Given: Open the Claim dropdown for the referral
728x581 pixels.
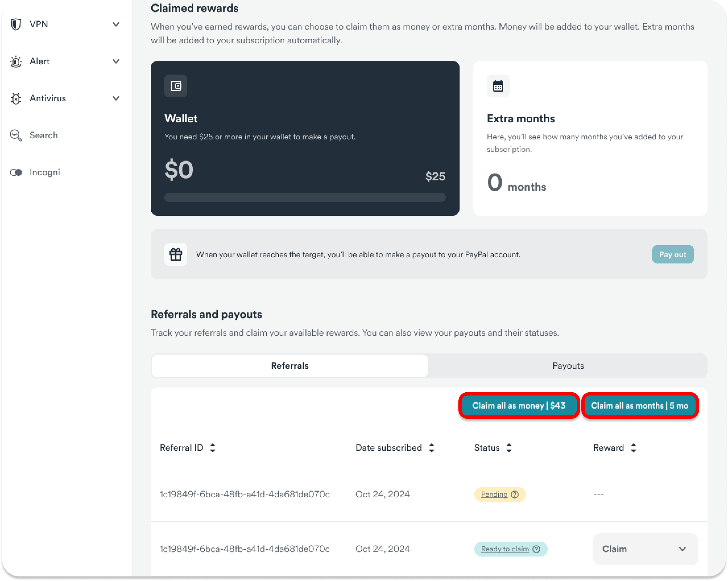Looking at the screenshot, I should pos(645,549).
